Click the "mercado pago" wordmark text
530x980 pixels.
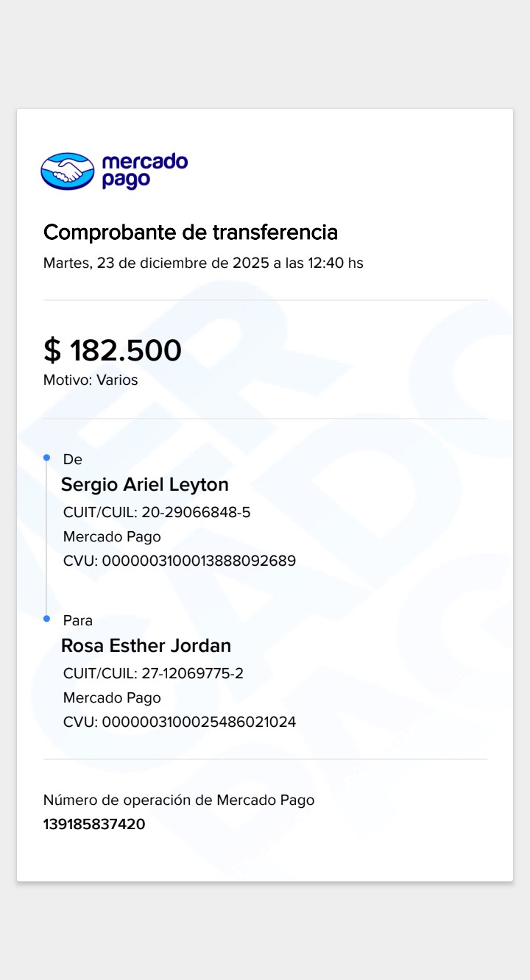[x=144, y=171]
